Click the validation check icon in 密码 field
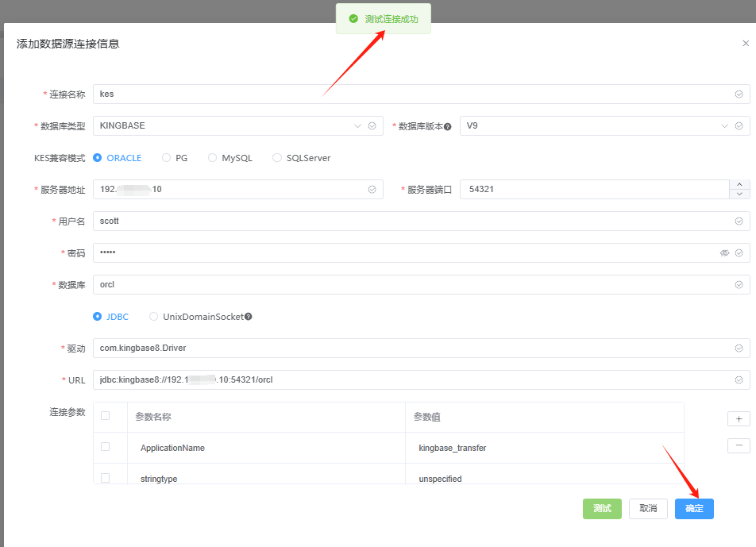This screenshot has height=547, width=756. [x=739, y=253]
